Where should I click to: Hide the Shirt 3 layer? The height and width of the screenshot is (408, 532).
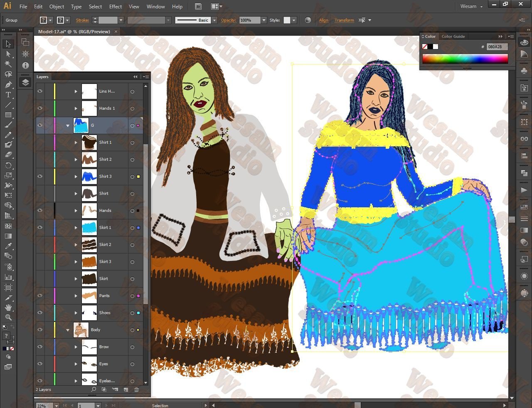(40, 177)
